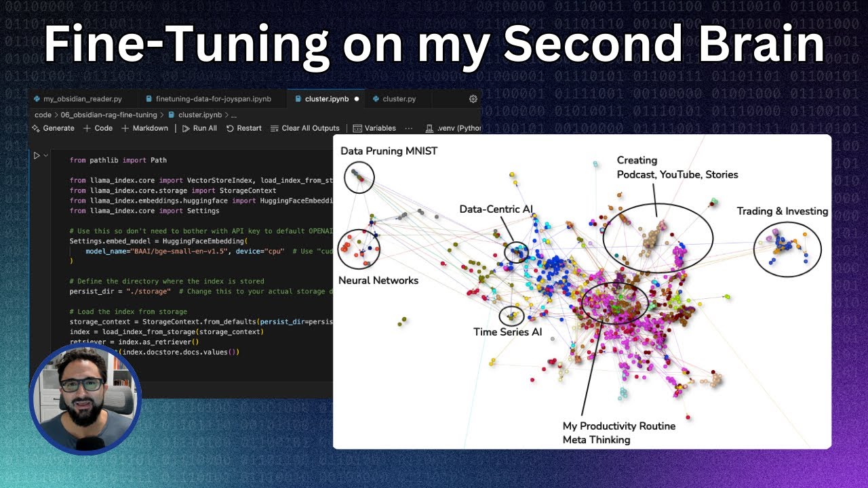Open the cluster.ipynb breadcrumb item
The width and height of the screenshot is (868, 488).
[195, 115]
